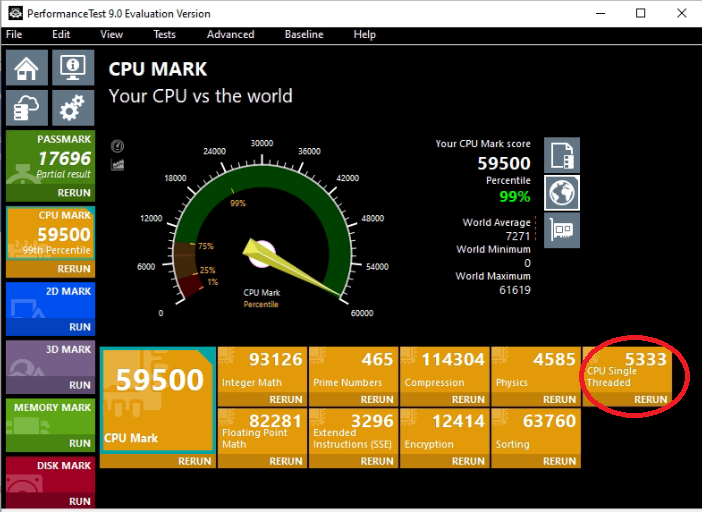The height and width of the screenshot is (512, 702).
Task: Open the Tests menu
Action: click(x=164, y=34)
